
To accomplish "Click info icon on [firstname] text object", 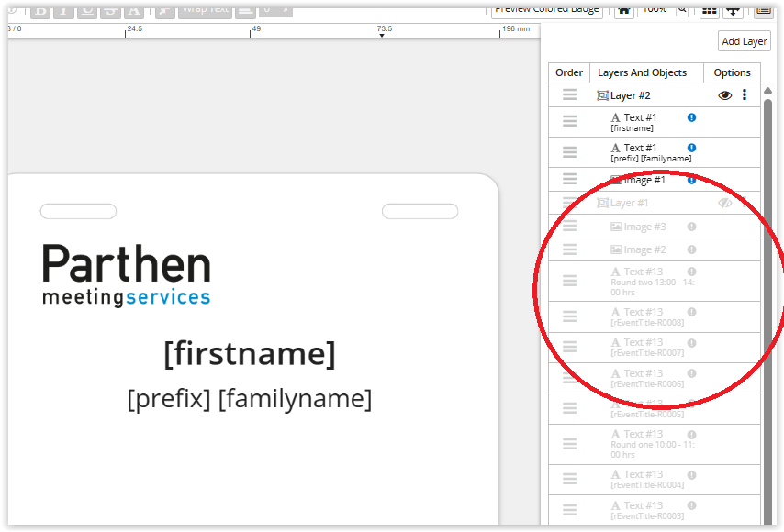I will [x=691, y=117].
